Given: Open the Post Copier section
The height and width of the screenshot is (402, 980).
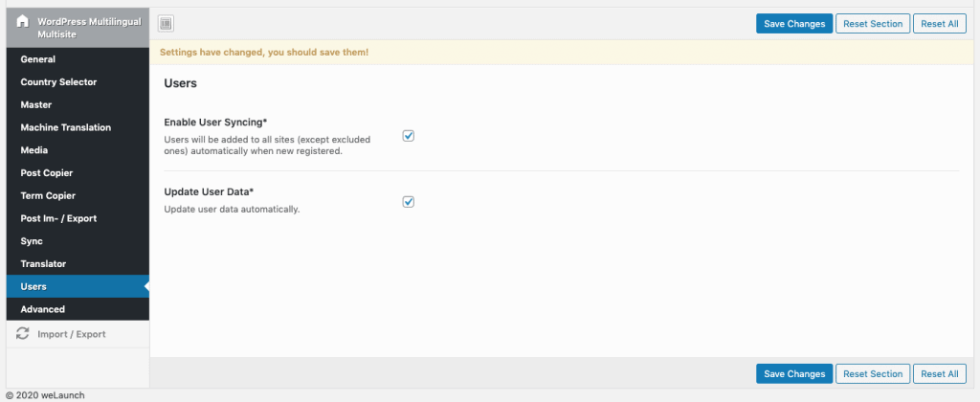Looking at the screenshot, I should point(47,173).
